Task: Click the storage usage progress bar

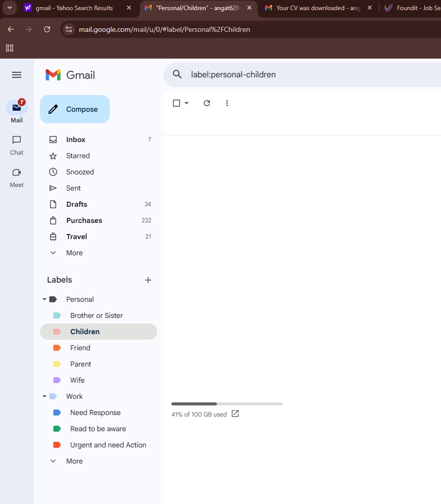Action: point(227,404)
